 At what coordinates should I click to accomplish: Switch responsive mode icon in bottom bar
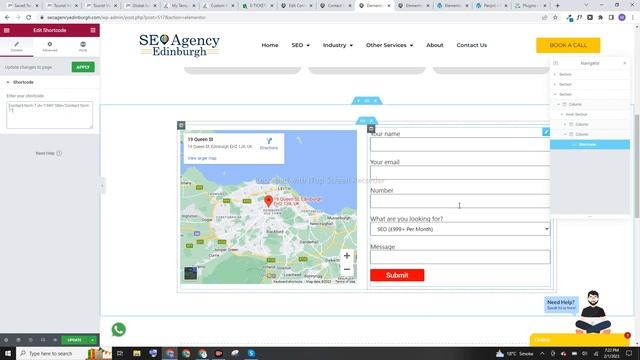[x=43, y=340]
